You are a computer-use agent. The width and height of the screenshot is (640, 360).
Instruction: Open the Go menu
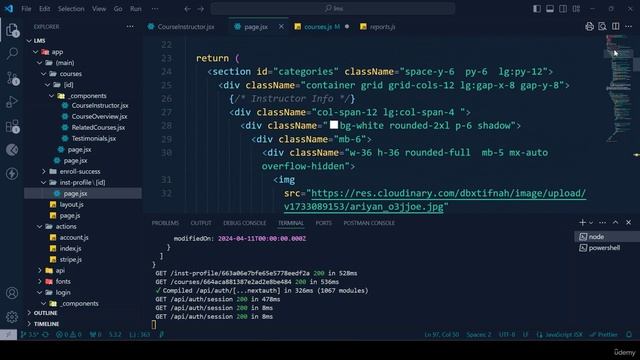[118, 9]
